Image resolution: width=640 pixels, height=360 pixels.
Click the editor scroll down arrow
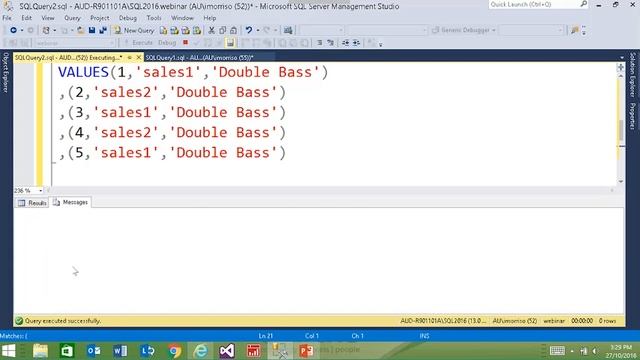(621, 182)
